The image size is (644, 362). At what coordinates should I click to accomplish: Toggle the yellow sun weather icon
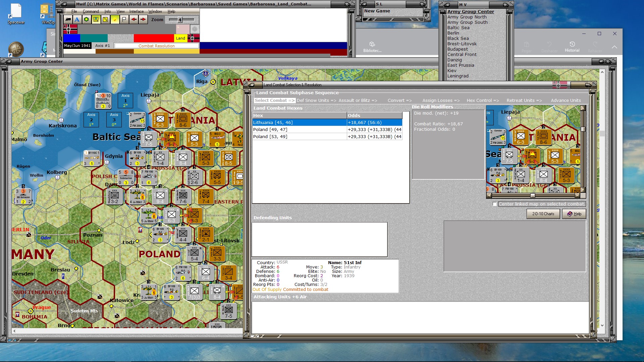115,19
